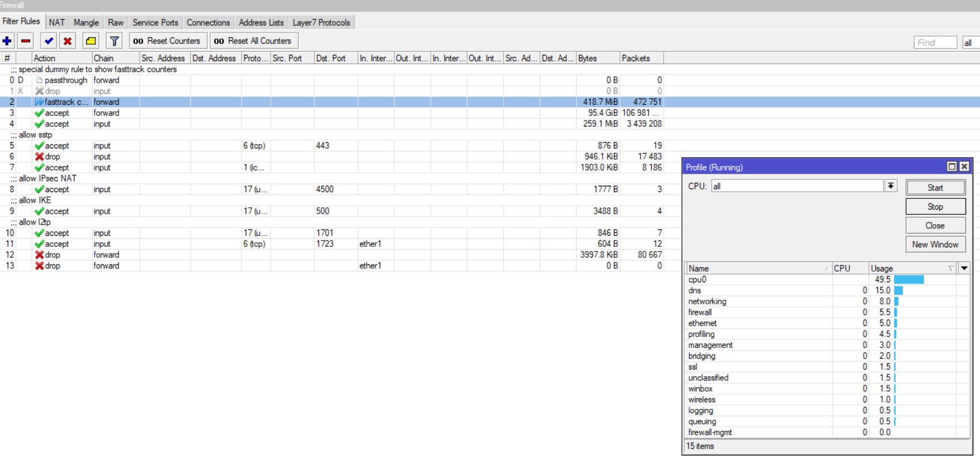Click destination port '4500' in rule 8

[325, 189]
